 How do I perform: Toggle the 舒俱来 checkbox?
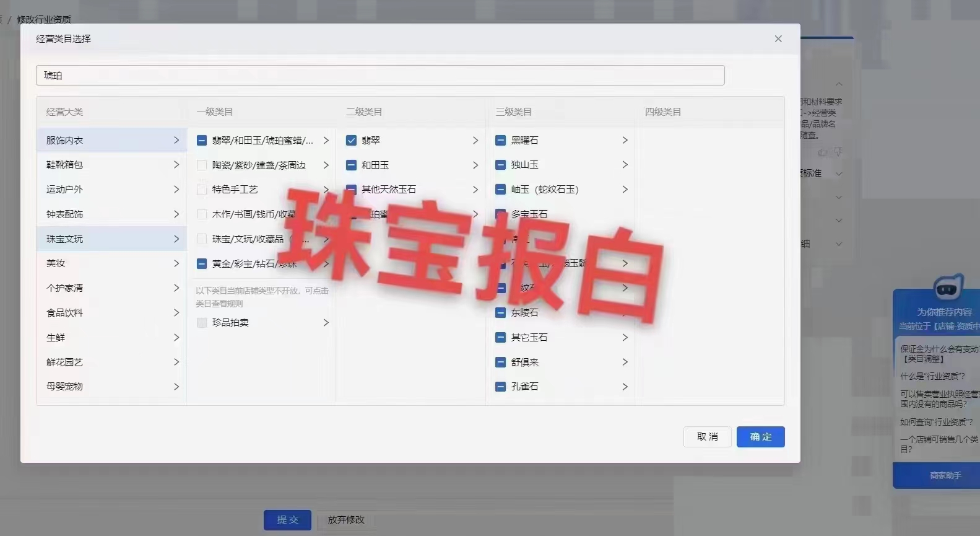501,362
